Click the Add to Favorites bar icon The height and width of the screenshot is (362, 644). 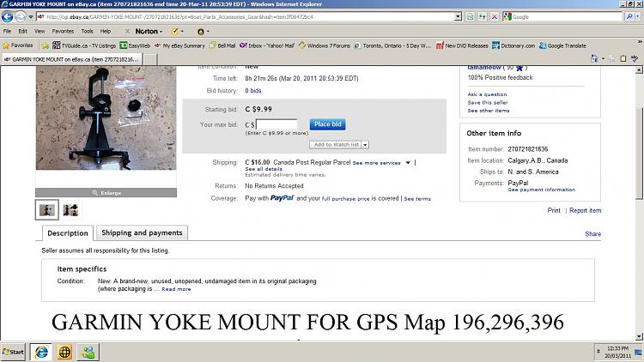pyautogui.click(x=46, y=45)
